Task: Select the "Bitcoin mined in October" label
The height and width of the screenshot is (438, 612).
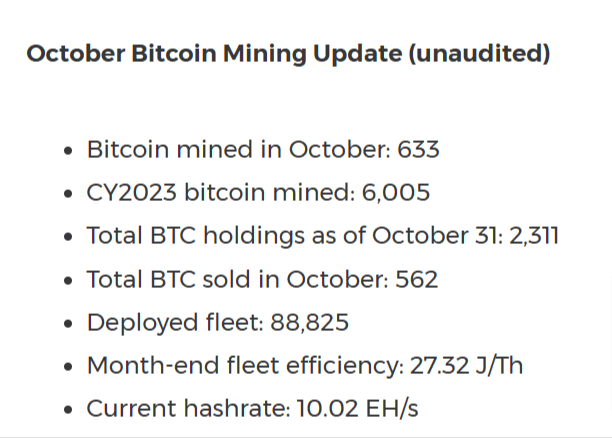Action: [239, 150]
